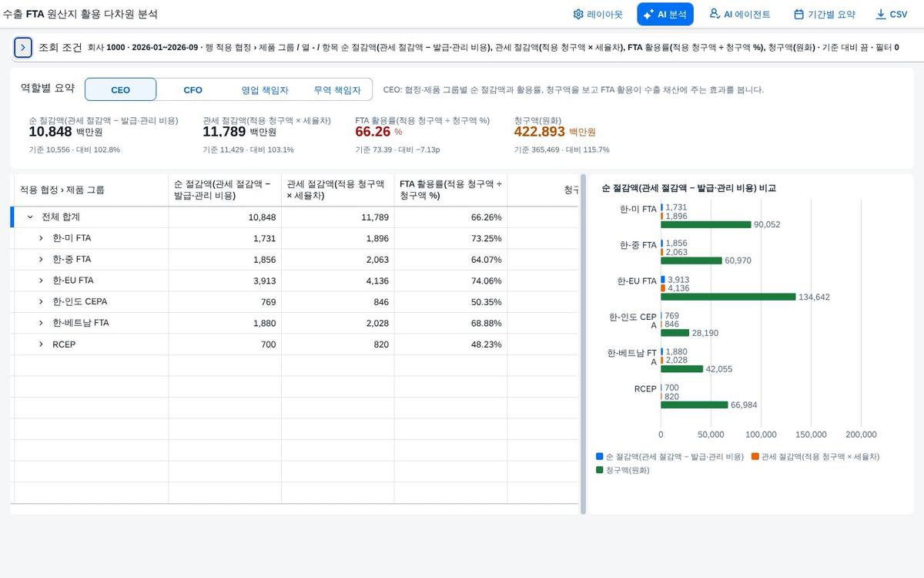Click the 순 절감액 column header
Viewport: 924px width, 578px height.
point(225,190)
